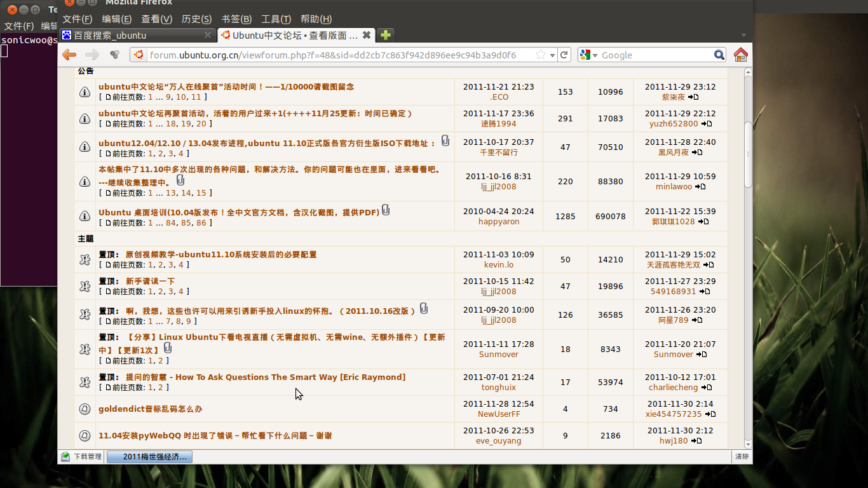Open the 历史(S) menu
868x488 pixels.
click(196, 19)
